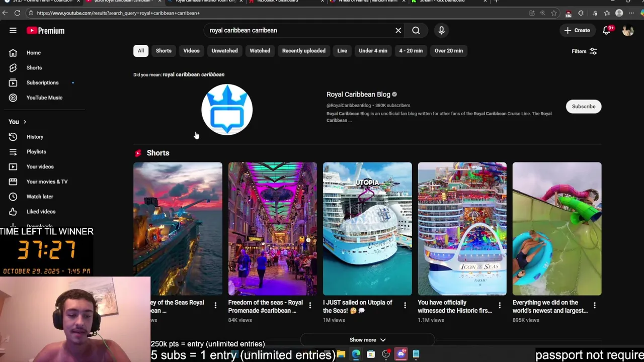
Task: Go back with the browser back arrow
Action: point(5,13)
